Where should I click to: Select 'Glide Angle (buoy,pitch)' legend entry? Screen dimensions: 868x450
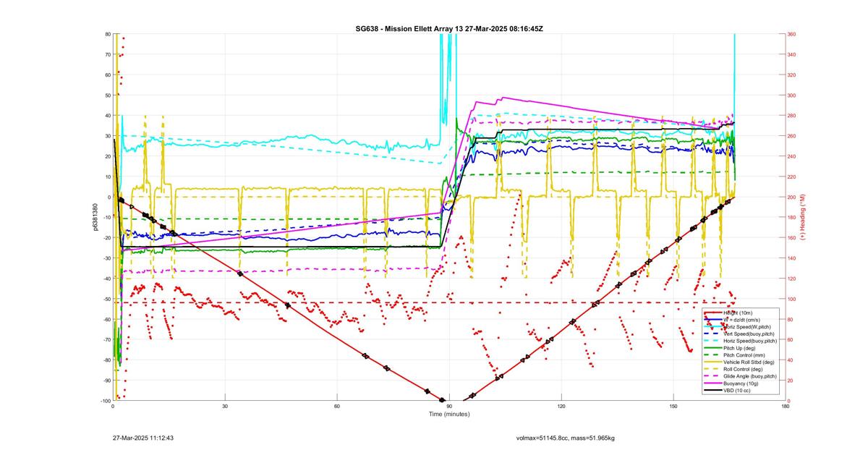click(750, 376)
